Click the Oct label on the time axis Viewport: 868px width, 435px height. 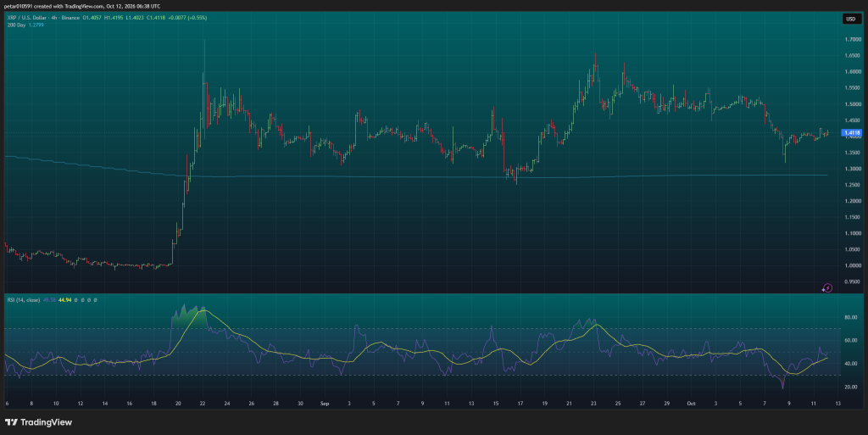pyautogui.click(x=691, y=404)
